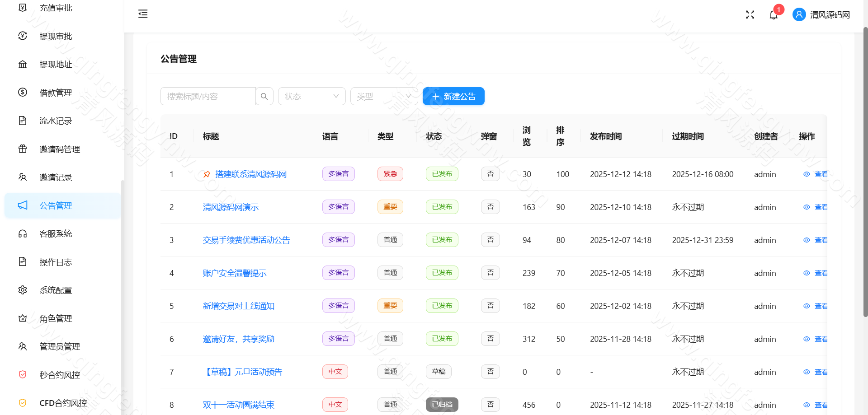Click the 清风源码网 user avatar
Viewport: 868px width, 415px height.
799,14
